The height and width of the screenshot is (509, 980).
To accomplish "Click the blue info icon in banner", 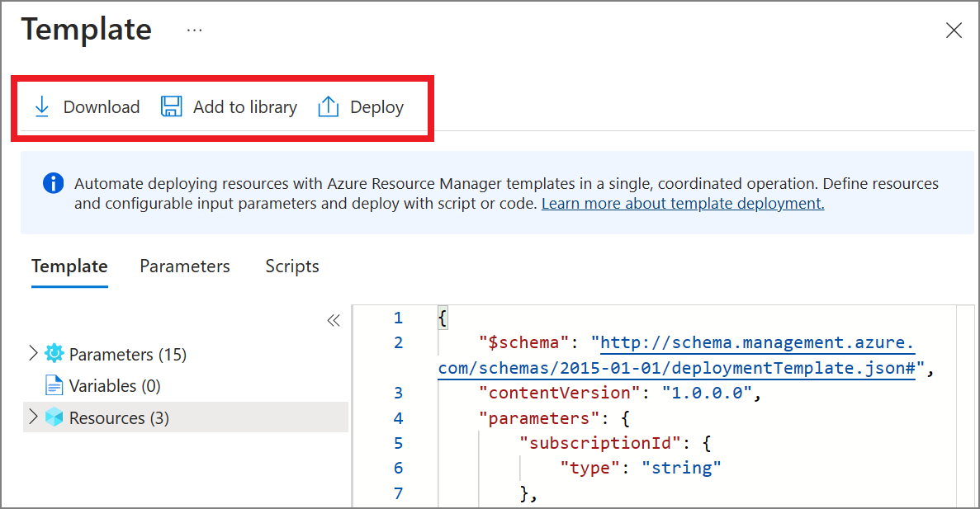I will [x=53, y=183].
